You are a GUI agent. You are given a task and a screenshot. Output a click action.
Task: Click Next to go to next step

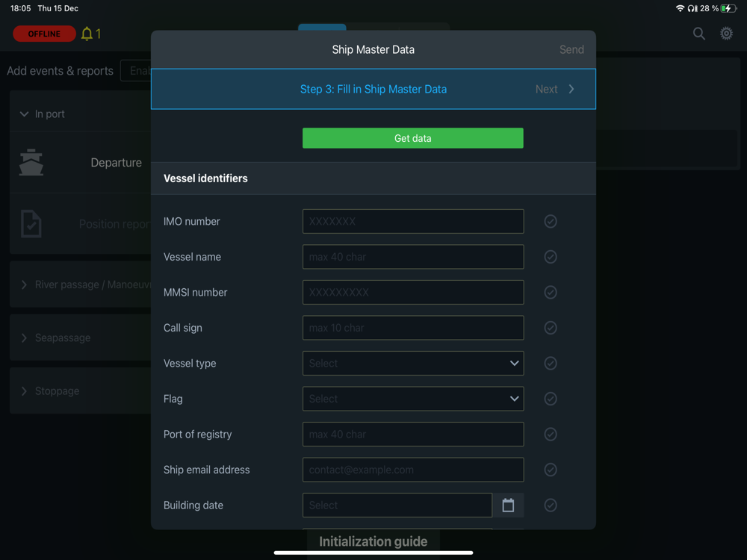pos(555,90)
